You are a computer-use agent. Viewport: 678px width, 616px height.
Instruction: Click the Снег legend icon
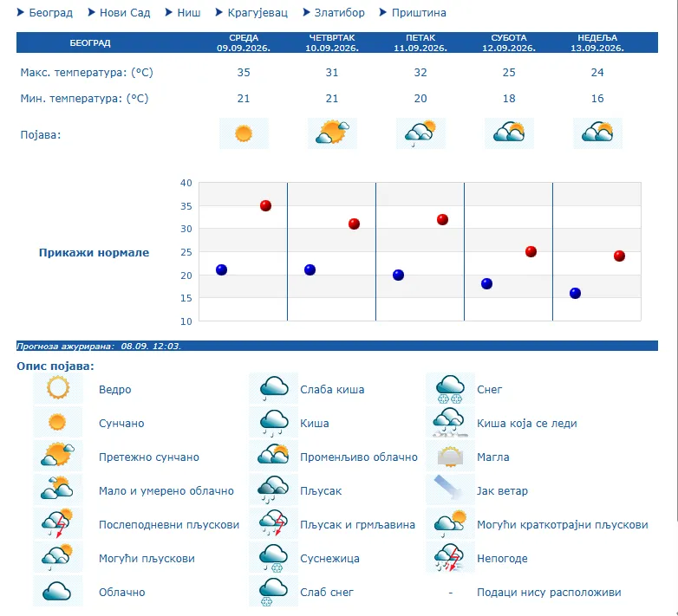click(x=451, y=388)
